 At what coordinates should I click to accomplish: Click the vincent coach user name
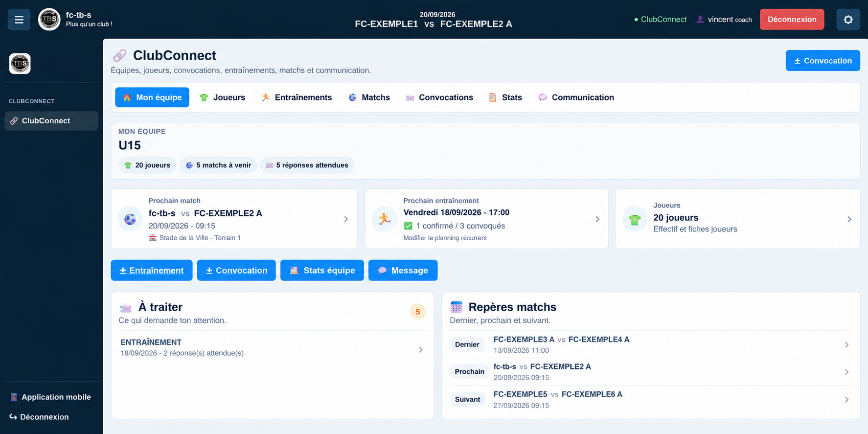pos(730,20)
